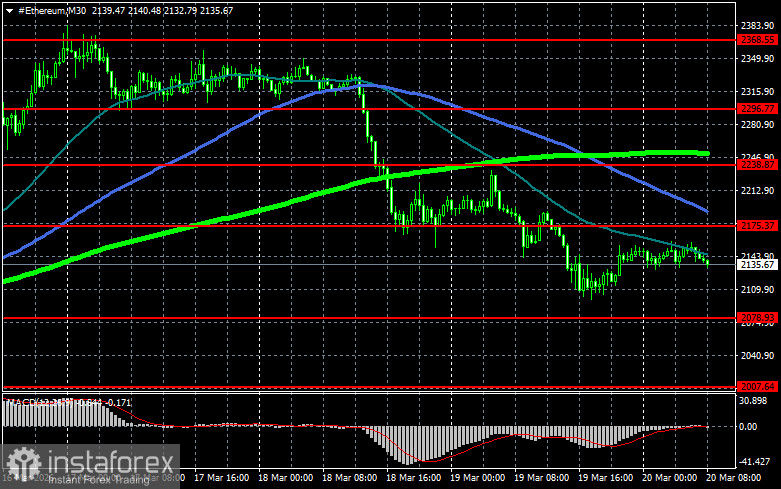Click the MACD scale zero level 0.00

point(748,427)
